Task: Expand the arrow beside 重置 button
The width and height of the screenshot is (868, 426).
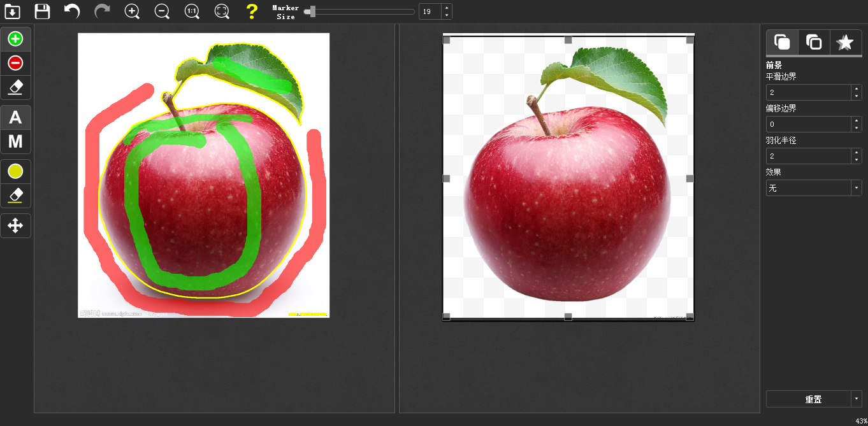Action: point(856,399)
